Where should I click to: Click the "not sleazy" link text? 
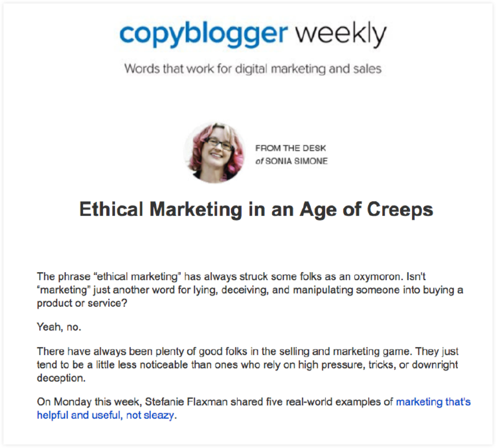150,415
